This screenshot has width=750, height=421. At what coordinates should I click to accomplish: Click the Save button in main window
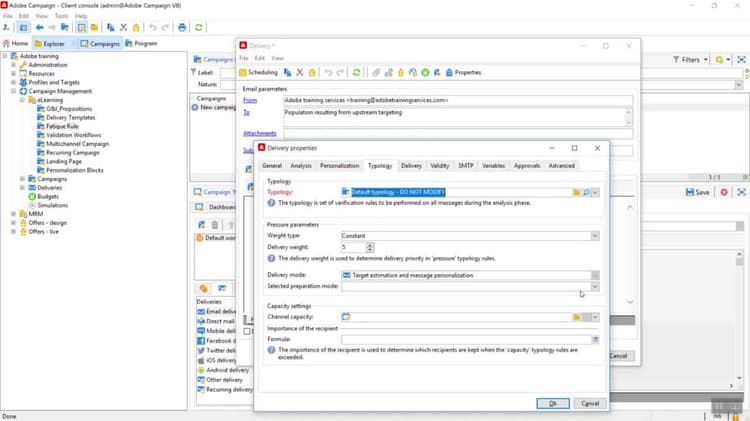click(697, 192)
